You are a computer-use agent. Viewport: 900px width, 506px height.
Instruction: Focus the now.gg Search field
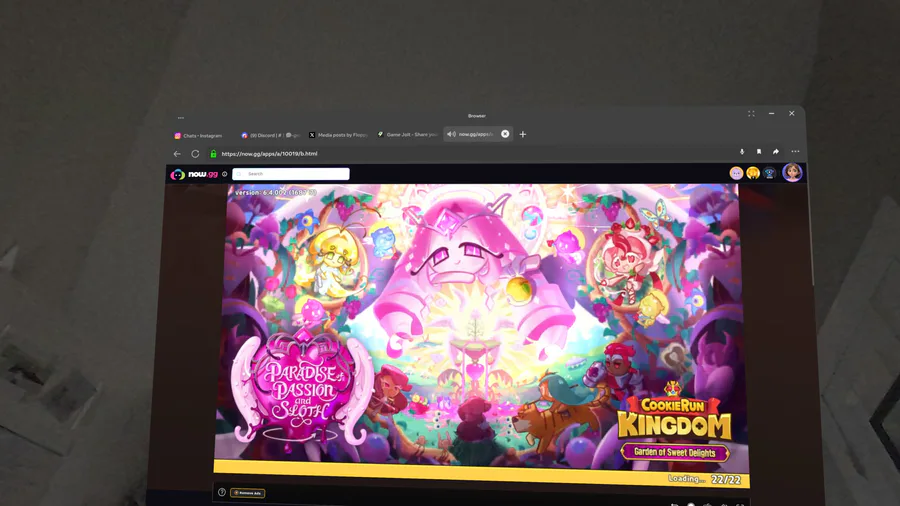pos(291,174)
